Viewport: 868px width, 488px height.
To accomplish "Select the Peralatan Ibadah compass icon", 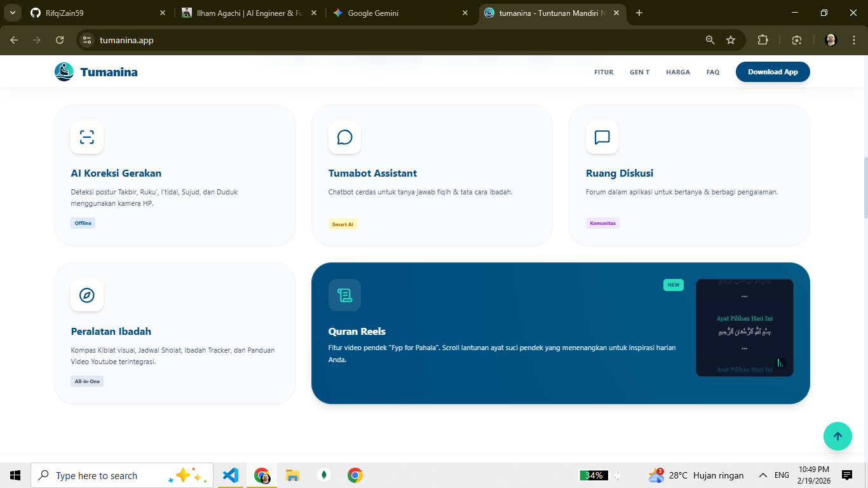I will [86, 295].
